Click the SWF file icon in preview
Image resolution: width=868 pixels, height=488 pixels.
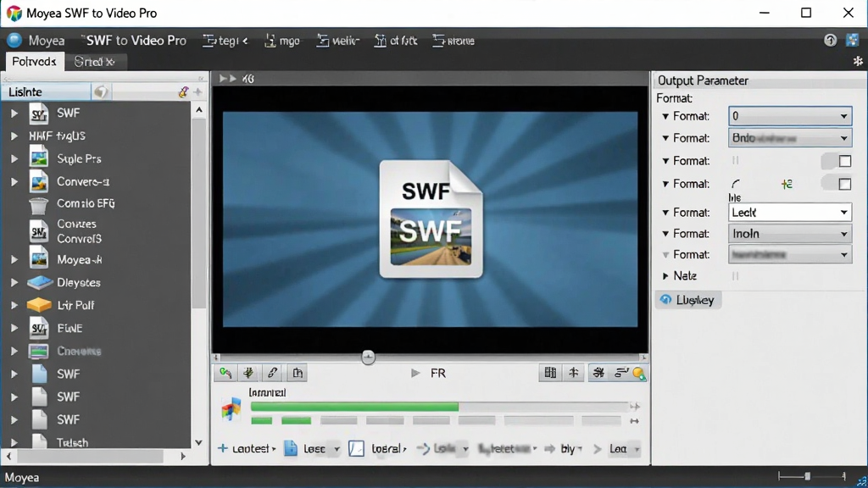(x=431, y=219)
